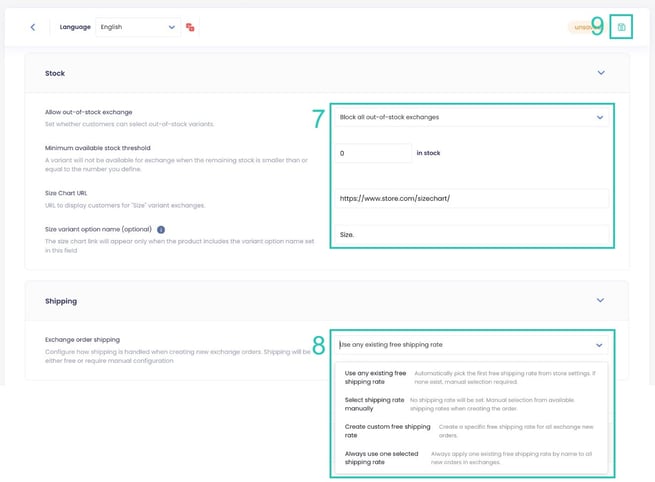Click the Stock section heading
Image resolution: width=655 pixels, height=482 pixels.
click(55, 73)
